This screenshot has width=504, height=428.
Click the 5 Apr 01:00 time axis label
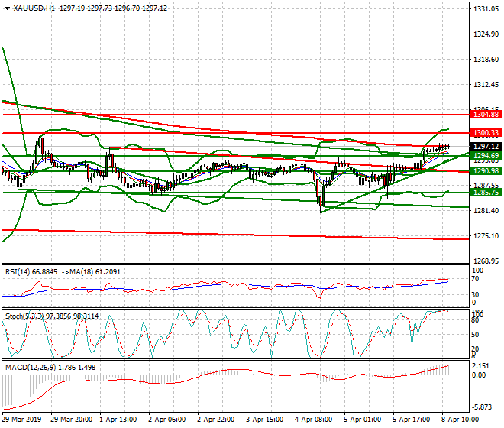pos(362,420)
